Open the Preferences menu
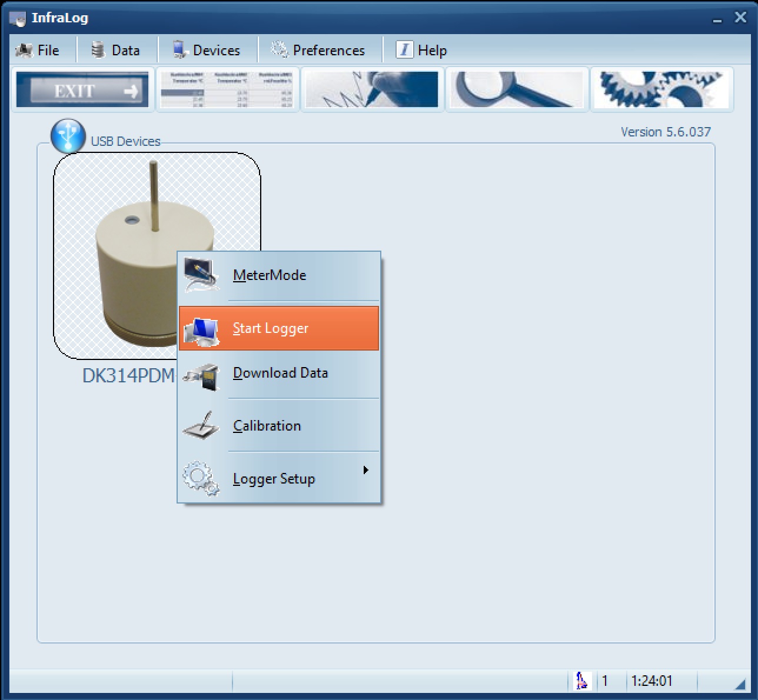 [x=318, y=51]
